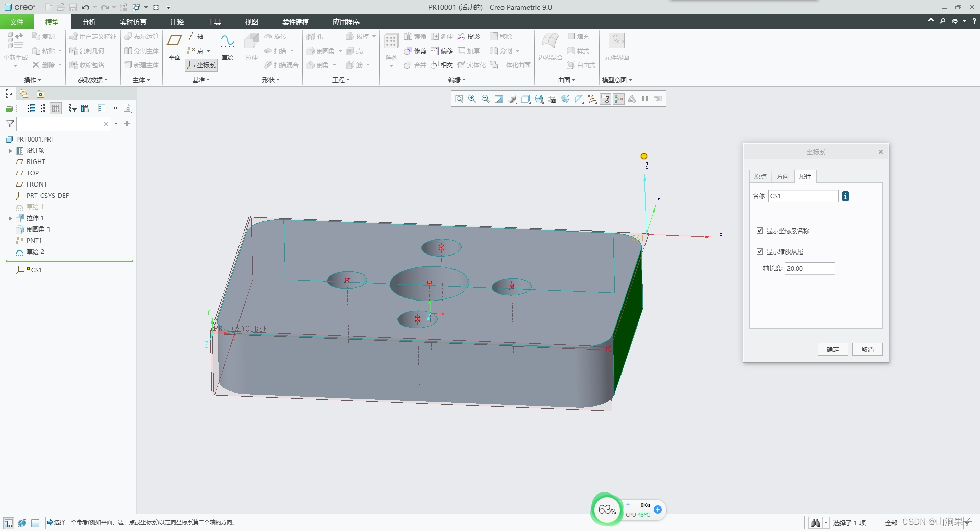Toggle tree columns display button
The height and width of the screenshot is (531, 980).
(x=56, y=108)
